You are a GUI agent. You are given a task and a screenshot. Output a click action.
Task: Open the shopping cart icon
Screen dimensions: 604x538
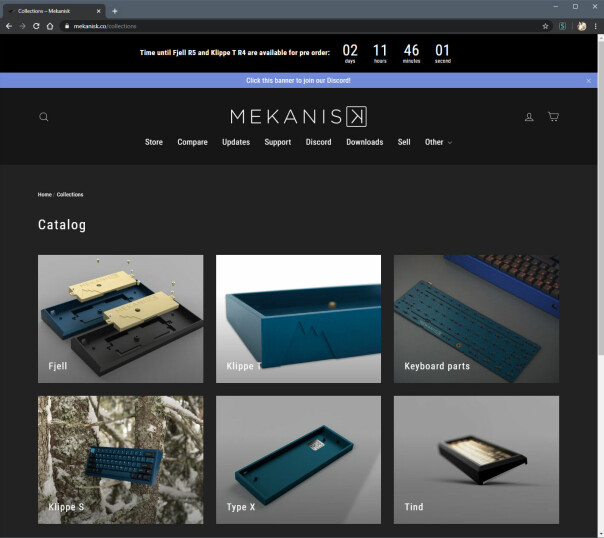point(554,116)
